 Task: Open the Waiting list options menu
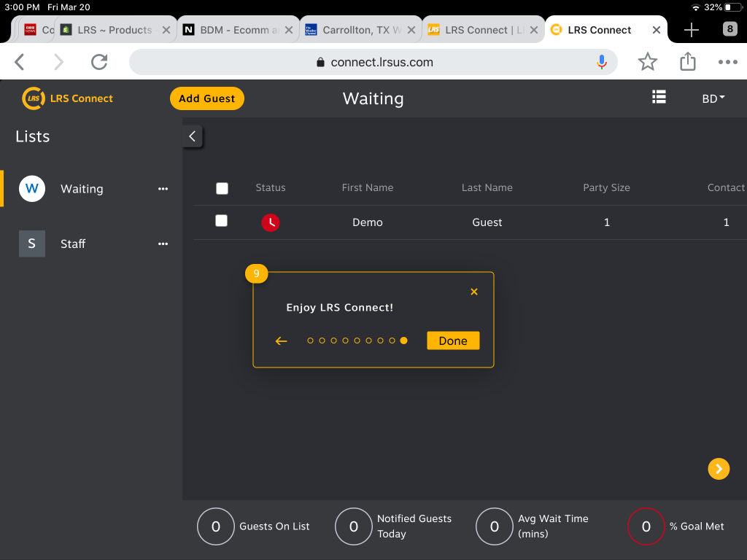tap(162, 188)
